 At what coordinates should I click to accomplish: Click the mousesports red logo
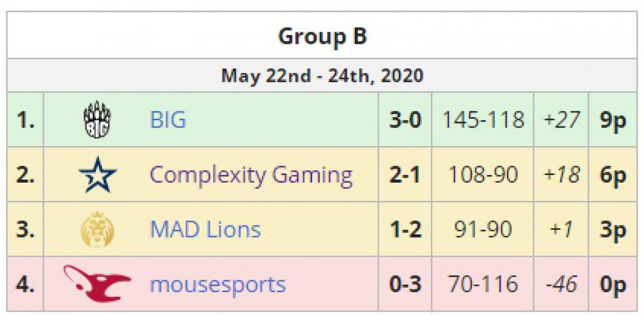point(97,283)
